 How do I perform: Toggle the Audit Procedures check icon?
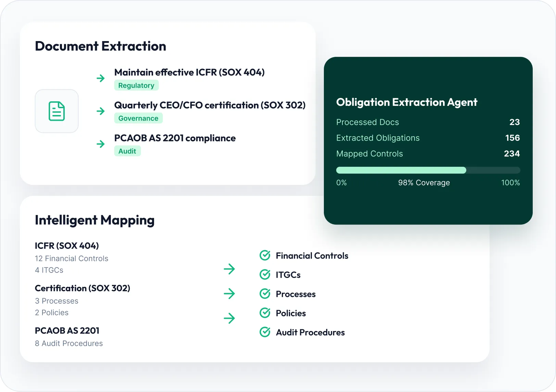pos(265,332)
